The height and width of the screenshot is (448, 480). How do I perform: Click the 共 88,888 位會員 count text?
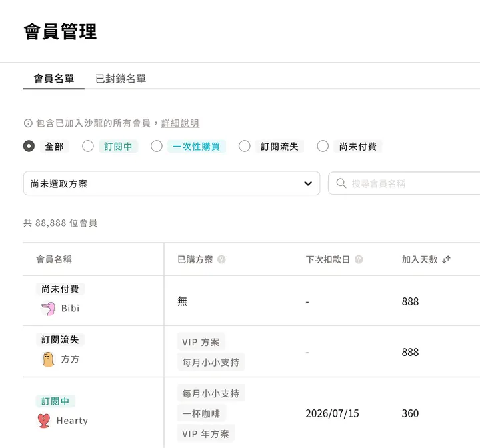coord(60,223)
